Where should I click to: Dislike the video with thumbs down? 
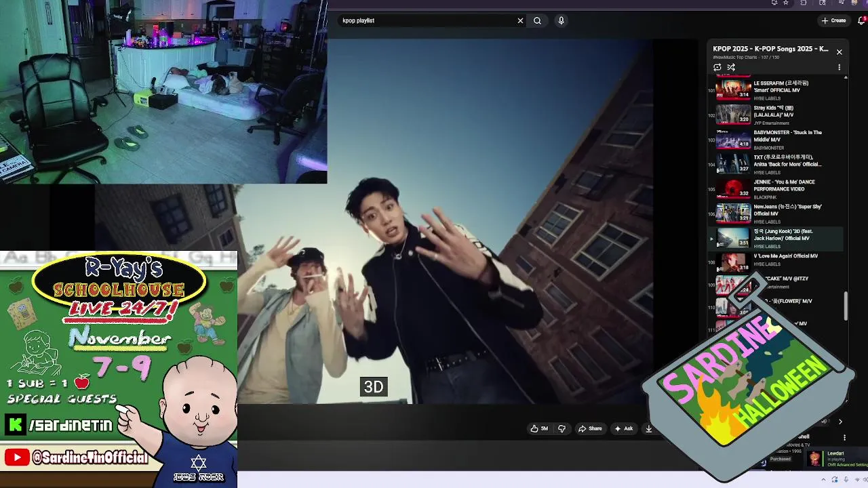pos(561,428)
